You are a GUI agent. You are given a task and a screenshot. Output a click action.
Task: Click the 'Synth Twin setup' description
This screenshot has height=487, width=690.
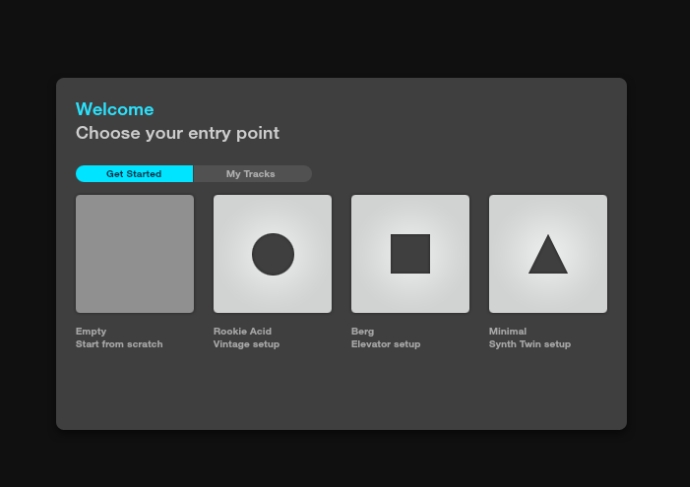[x=530, y=344]
